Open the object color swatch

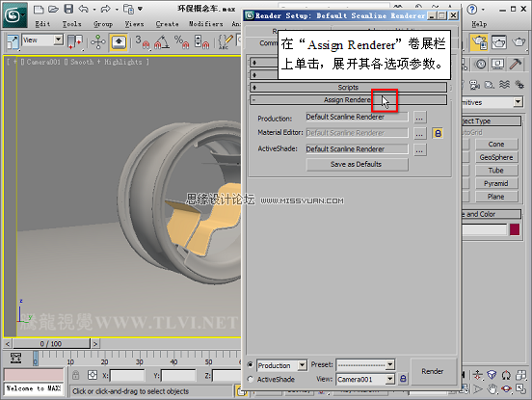[x=515, y=229]
